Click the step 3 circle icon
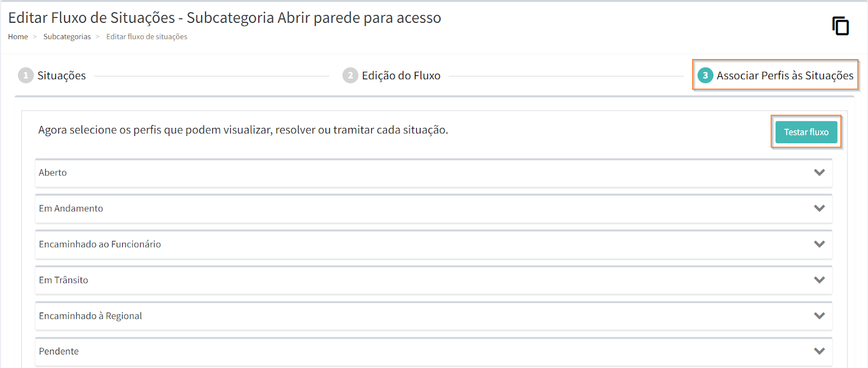Screen dimensions: 868x368 click(705, 75)
